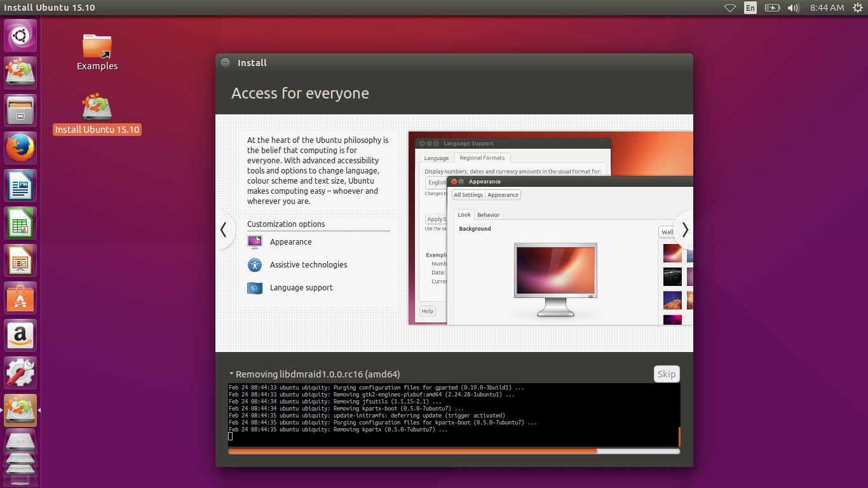The image size is (868, 488).
Task: Click the installation progress bar
Action: click(x=454, y=451)
